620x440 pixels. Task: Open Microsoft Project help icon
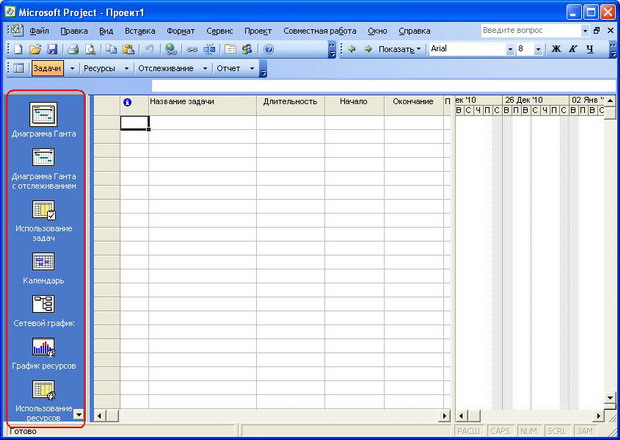268,49
